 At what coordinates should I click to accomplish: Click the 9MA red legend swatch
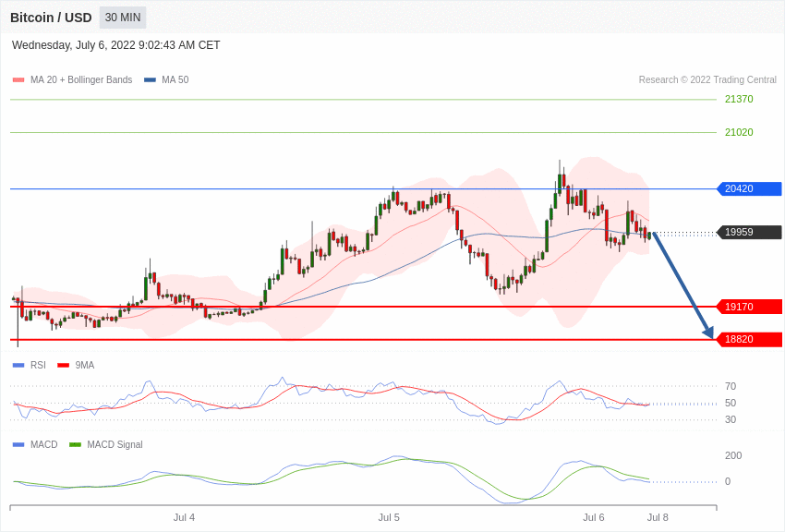(x=64, y=366)
